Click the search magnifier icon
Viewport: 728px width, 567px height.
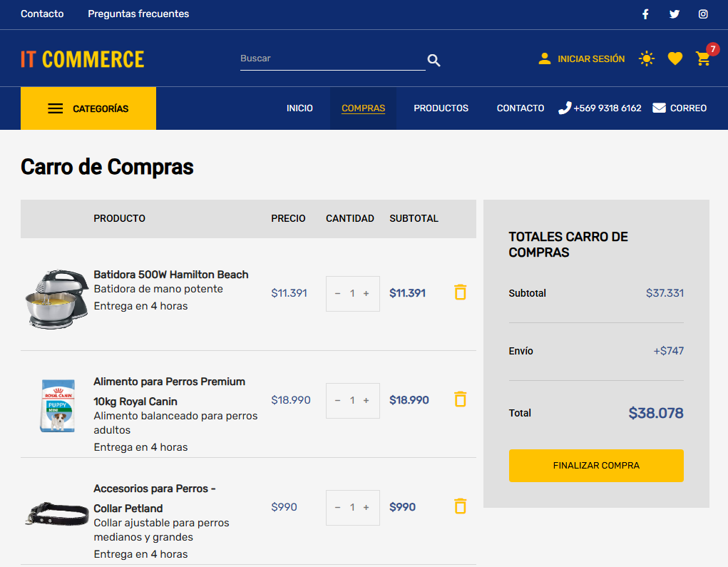pos(434,61)
